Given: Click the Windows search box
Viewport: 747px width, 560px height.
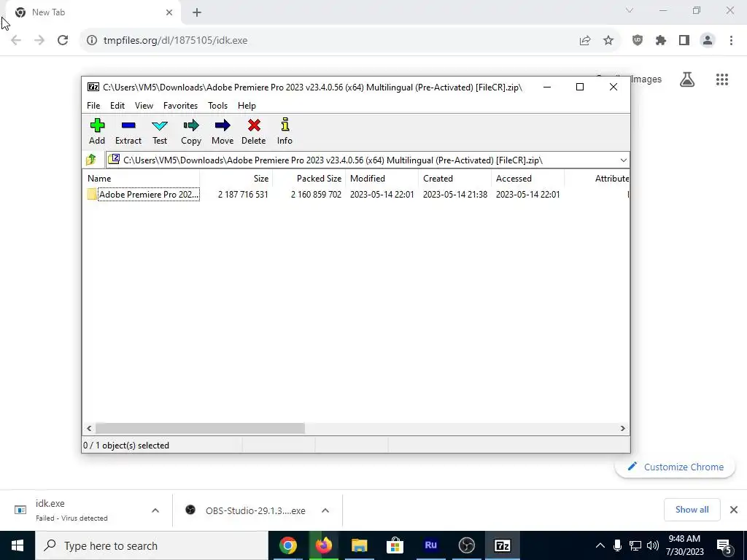Looking at the screenshot, I should coord(152,545).
